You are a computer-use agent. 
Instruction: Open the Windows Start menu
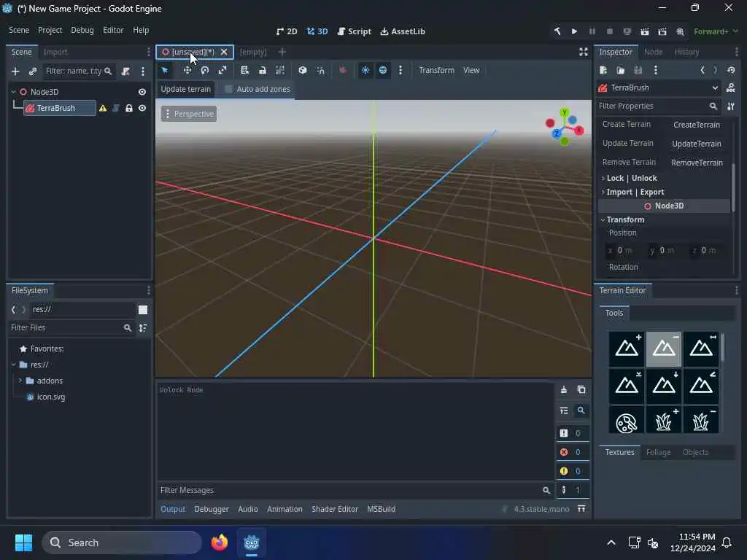tap(23, 542)
